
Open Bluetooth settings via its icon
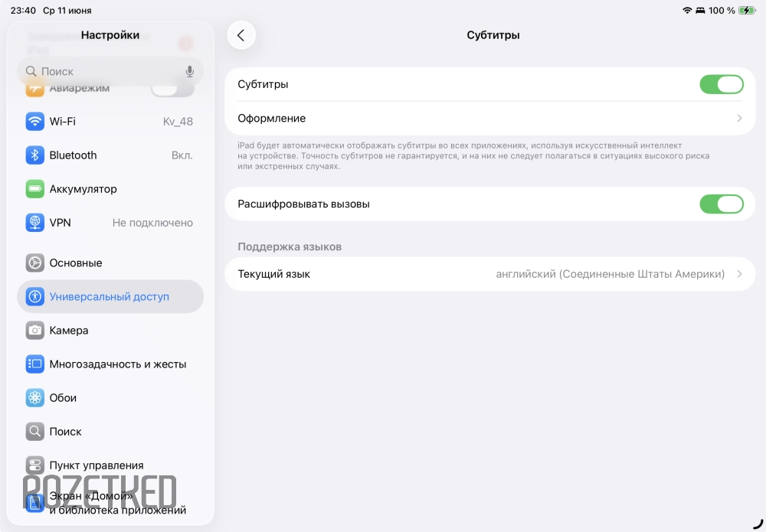(x=34, y=155)
